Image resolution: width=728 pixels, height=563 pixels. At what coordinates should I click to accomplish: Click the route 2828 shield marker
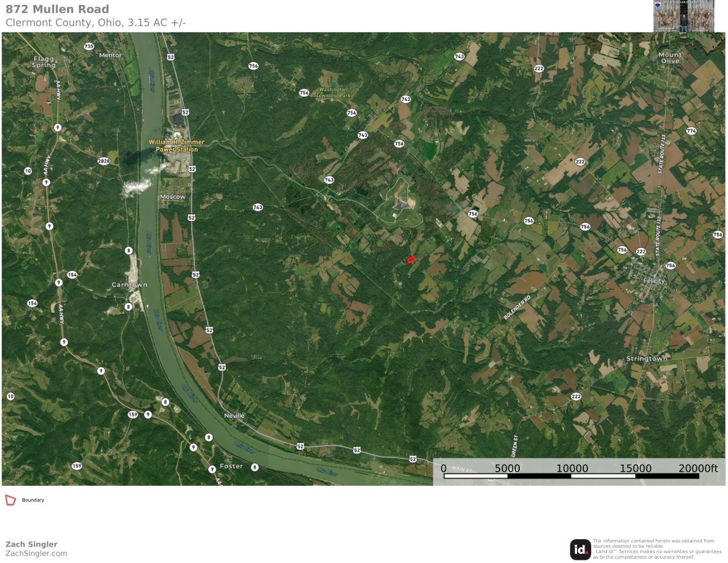point(103,161)
